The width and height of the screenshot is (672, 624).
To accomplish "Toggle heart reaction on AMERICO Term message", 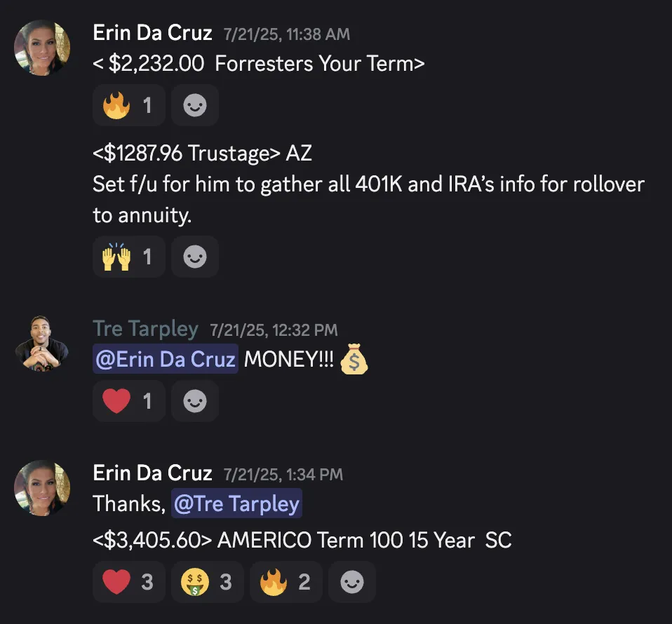I will point(129,582).
